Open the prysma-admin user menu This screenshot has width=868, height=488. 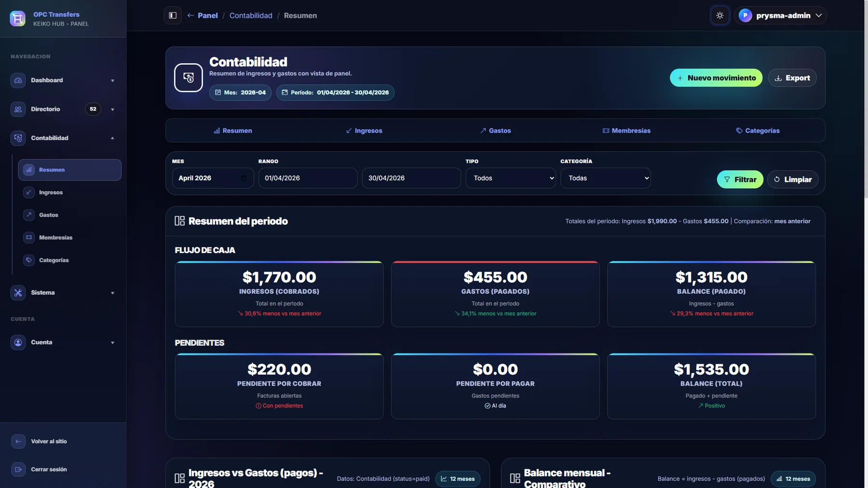pos(780,15)
